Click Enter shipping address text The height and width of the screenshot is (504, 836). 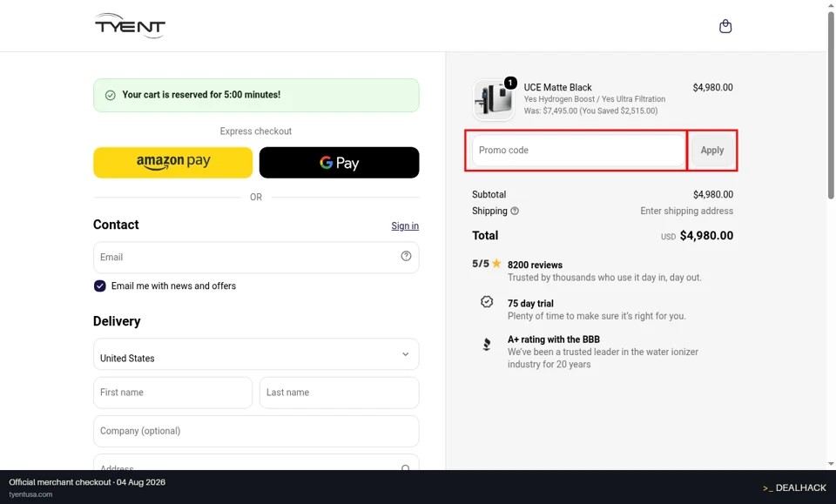click(686, 211)
